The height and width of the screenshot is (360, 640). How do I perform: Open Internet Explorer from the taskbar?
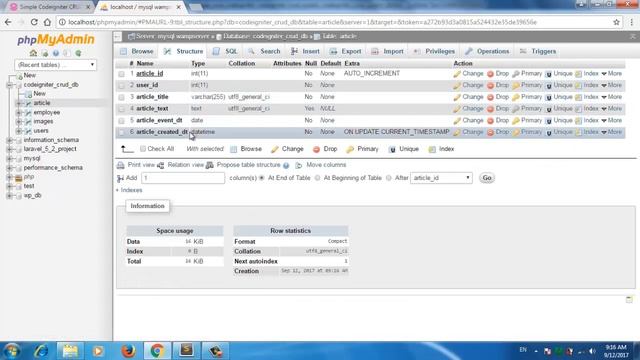(x=41, y=351)
